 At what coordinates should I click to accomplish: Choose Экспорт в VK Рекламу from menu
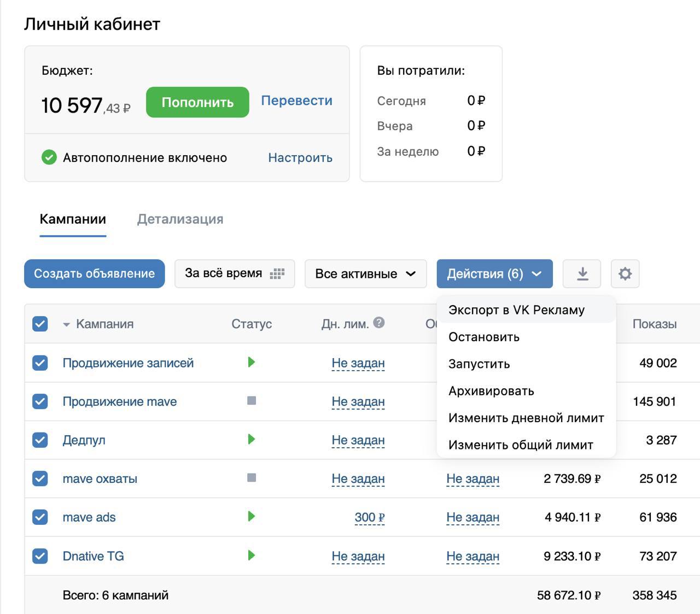tap(516, 310)
